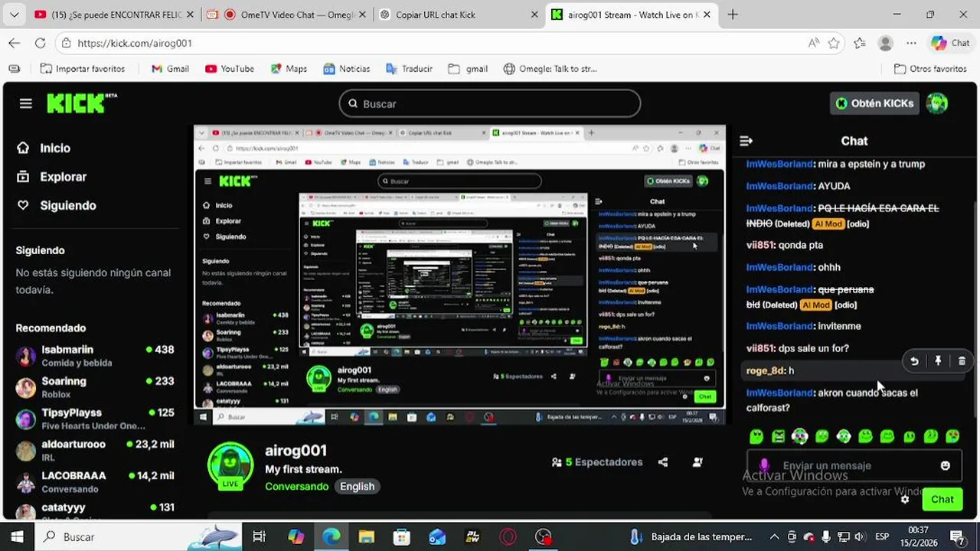Delete the roge_8d chat message

pyautogui.click(x=962, y=361)
